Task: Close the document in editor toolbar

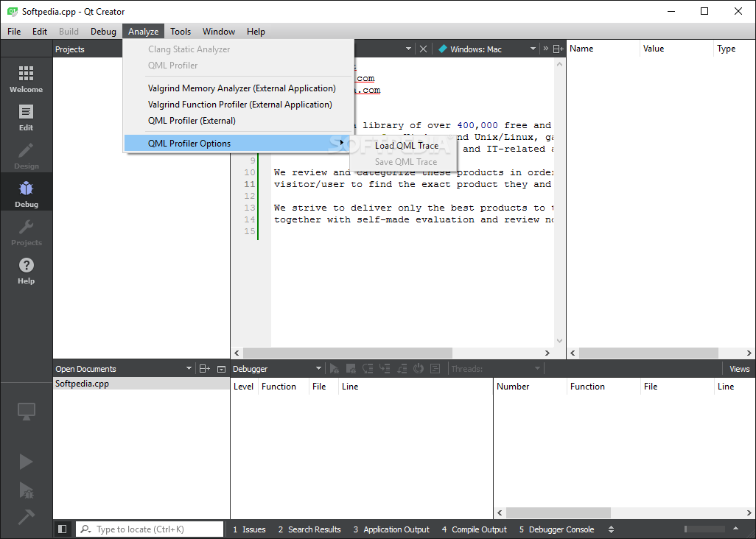Action: (424, 49)
